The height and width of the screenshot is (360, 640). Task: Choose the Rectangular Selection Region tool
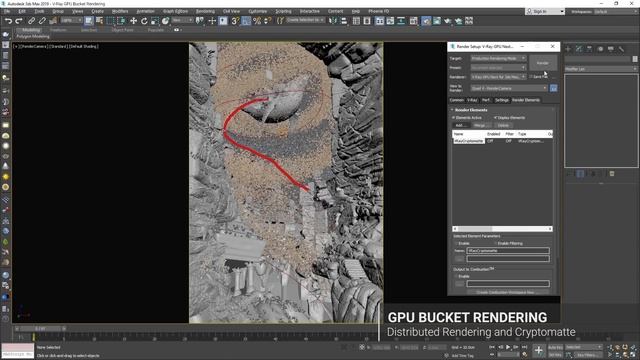point(110,21)
